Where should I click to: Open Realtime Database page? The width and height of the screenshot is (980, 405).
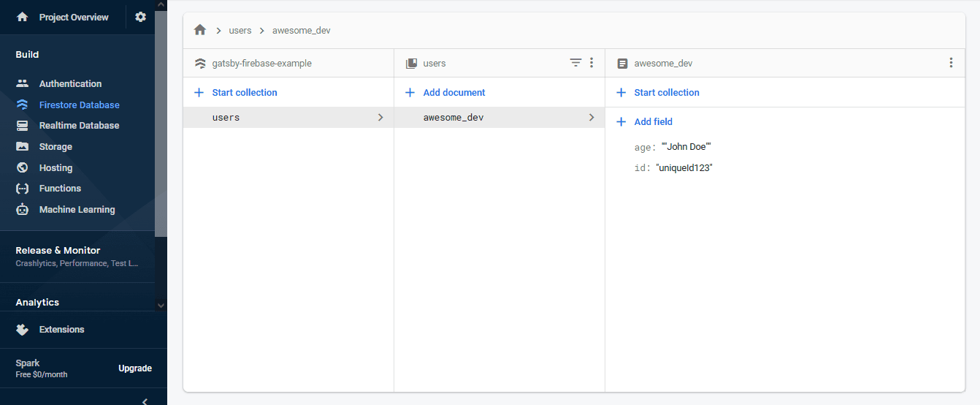[79, 125]
